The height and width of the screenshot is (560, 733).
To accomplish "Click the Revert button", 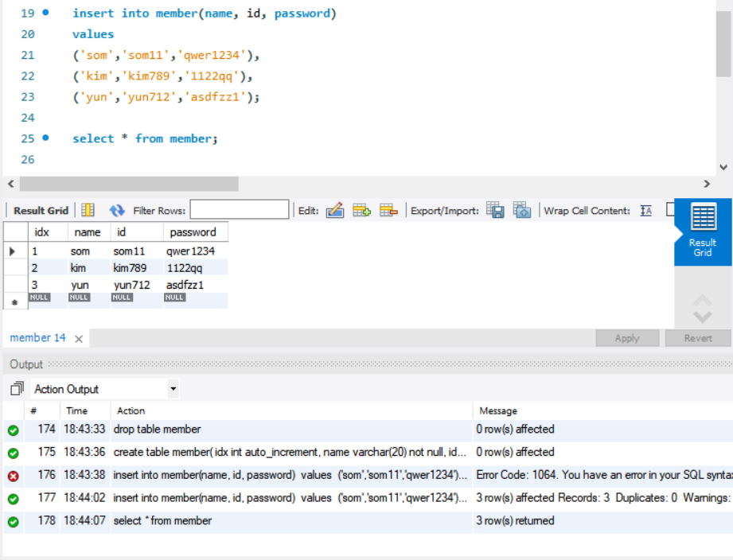I will (x=697, y=337).
